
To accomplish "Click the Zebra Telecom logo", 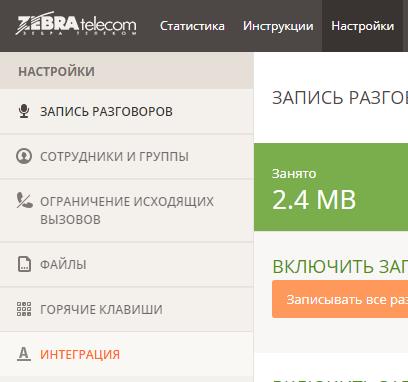I will pyautogui.click(x=76, y=24).
